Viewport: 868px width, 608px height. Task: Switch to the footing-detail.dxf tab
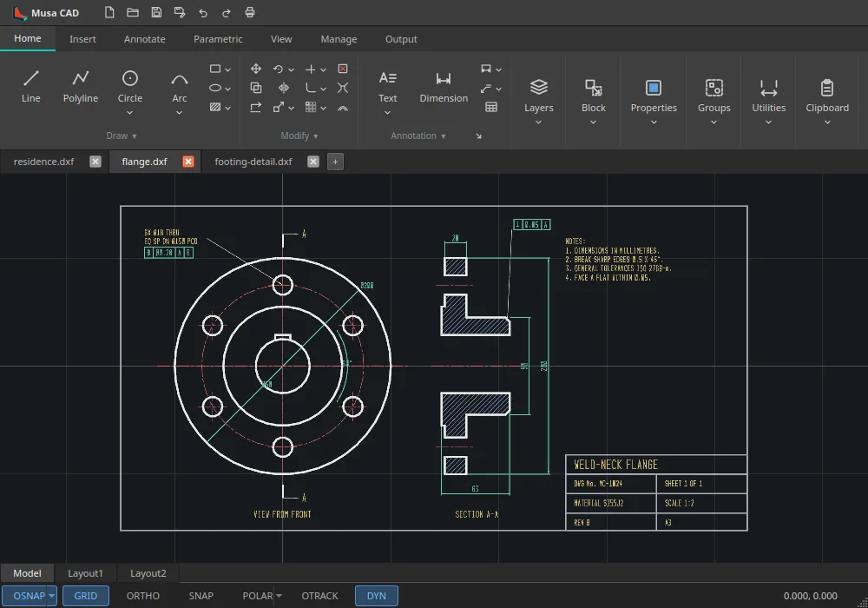coord(253,162)
